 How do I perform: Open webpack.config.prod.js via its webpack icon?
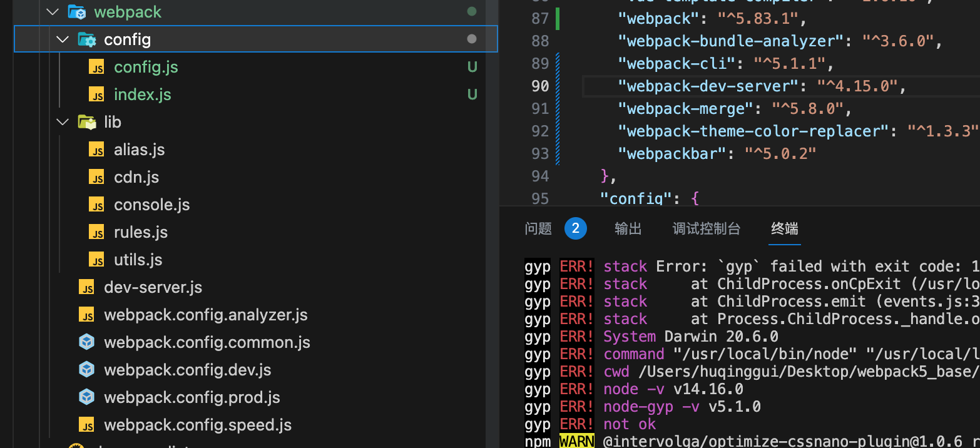86,397
